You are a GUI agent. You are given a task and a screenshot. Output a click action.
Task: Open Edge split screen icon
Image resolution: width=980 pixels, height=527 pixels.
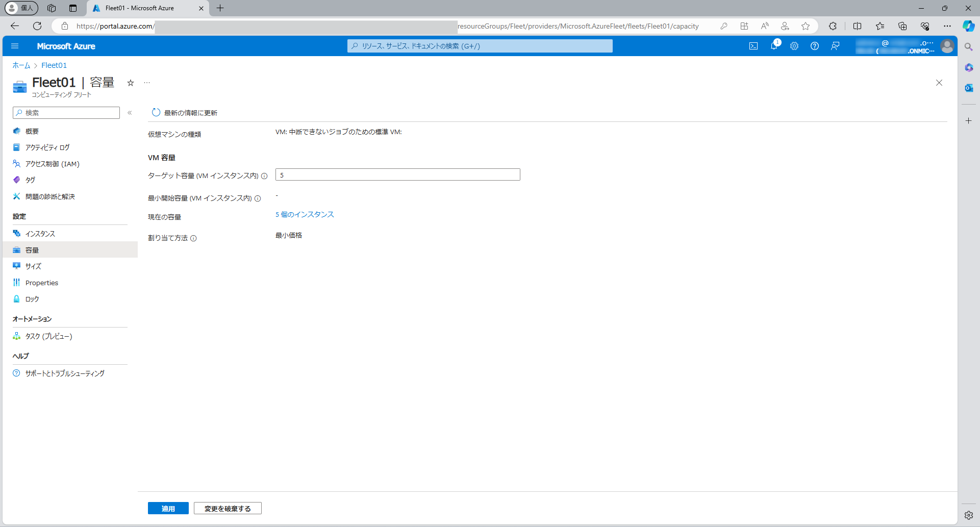pyautogui.click(x=857, y=26)
